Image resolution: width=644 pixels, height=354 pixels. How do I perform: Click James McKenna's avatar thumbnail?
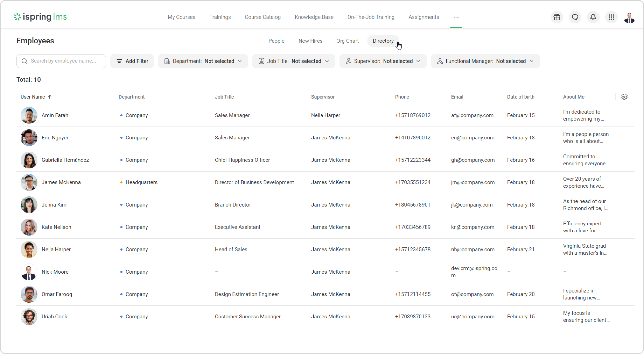click(29, 182)
